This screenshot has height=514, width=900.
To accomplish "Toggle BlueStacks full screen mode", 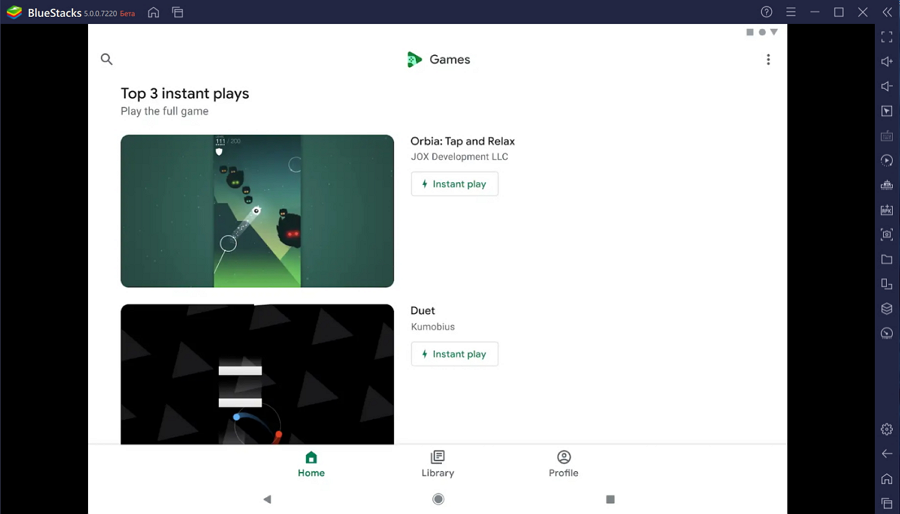I will pyautogui.click(x=887, y=37).
